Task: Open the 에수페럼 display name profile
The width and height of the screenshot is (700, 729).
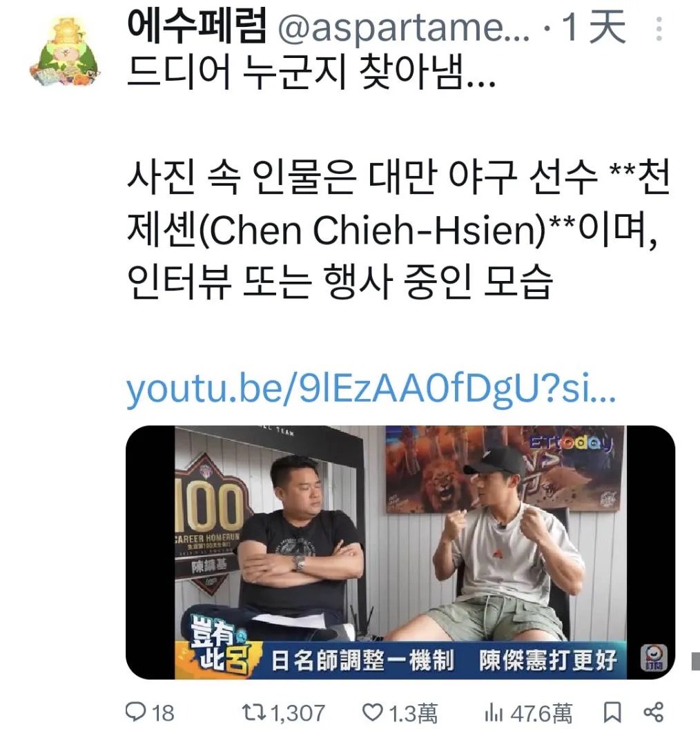Action: 197,27
